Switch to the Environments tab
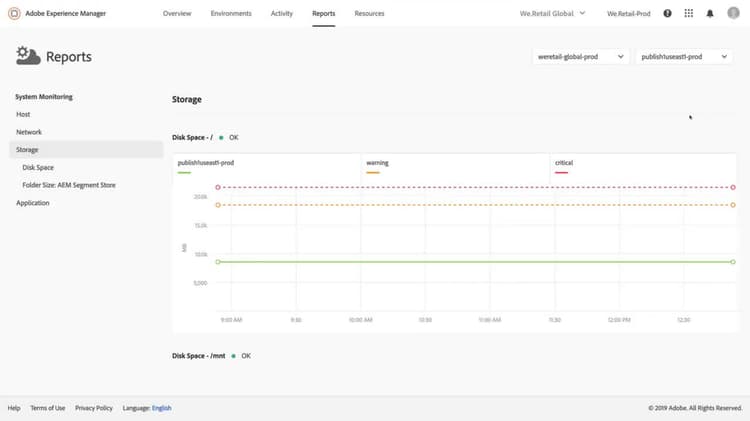The width and height of the screenshot is (750, 421). tap(231, 13)
